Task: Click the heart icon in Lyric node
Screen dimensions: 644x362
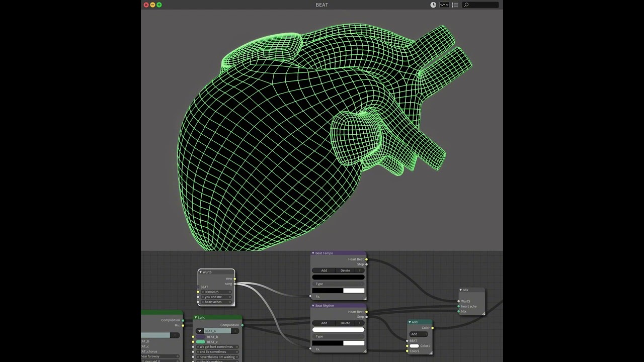Action: pyautogui.click(x=200, y=331)
